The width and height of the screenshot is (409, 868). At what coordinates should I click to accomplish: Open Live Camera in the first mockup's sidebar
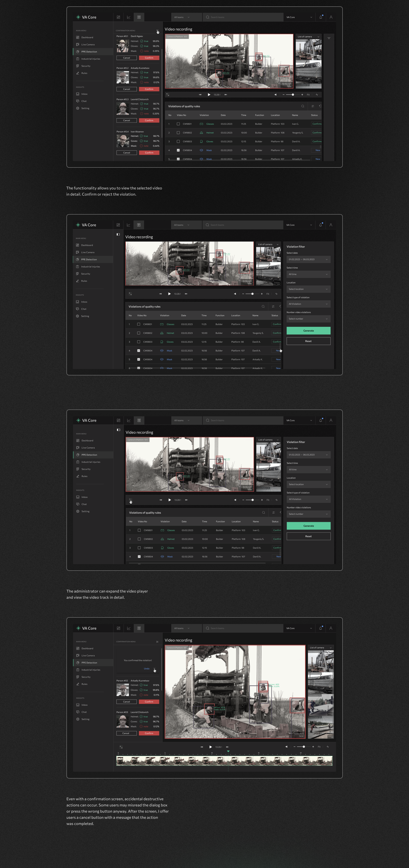point(88,45)
